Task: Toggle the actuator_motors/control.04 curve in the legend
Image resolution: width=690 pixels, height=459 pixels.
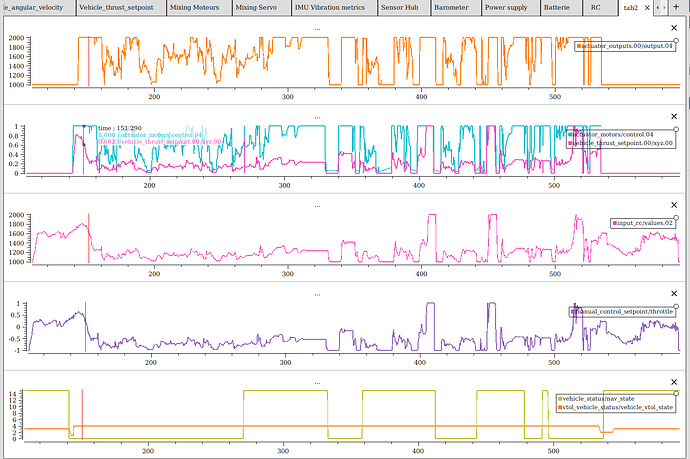Action: coord(613,135)
